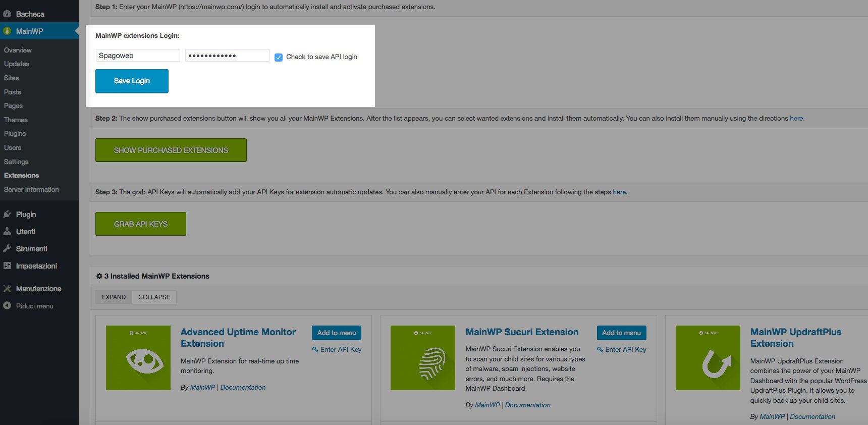
Task: Open Documentation link for Uptime Monitor
Action: 243,387
